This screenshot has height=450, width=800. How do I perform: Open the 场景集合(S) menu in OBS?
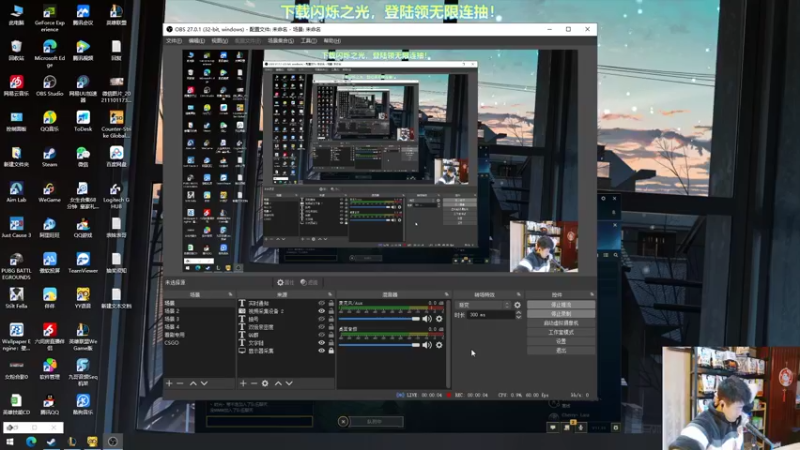click(x=281, y=41)
